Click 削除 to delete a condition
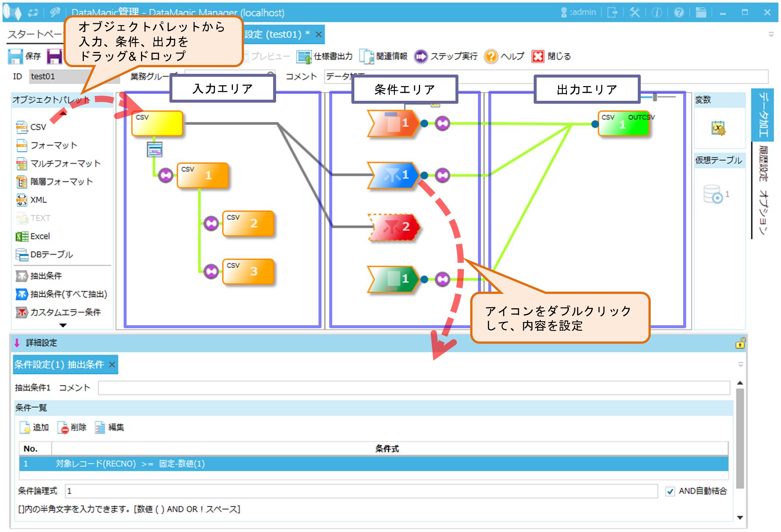The width and height of the screenshot is (781, 532). click(72, 428)
